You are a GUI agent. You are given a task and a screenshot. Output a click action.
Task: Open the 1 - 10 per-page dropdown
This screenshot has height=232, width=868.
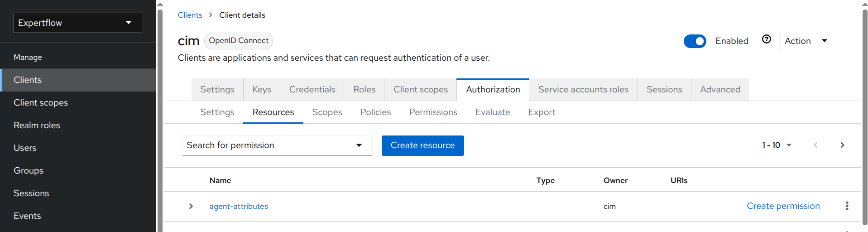tap(777, 145)
